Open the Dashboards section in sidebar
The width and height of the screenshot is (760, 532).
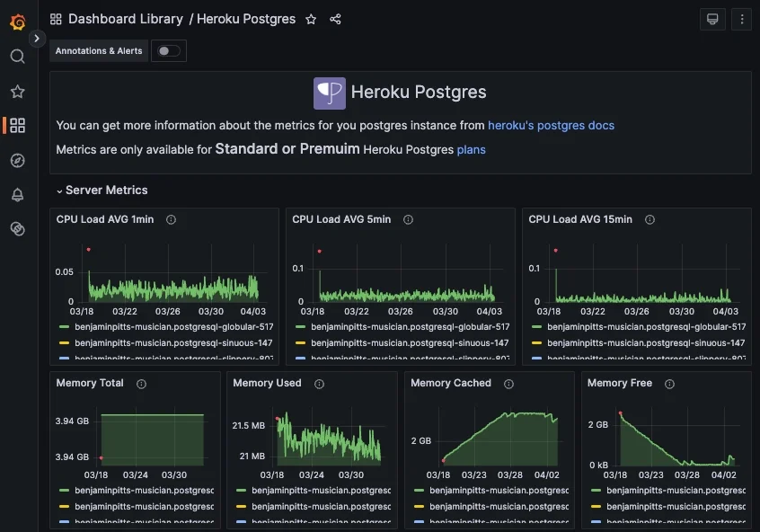[x=18, y=125]
